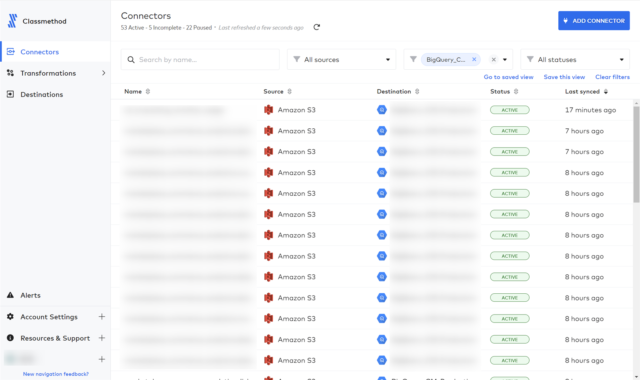
Task: Expand Resources & Support with the plus icon
Action: [102, 338]
